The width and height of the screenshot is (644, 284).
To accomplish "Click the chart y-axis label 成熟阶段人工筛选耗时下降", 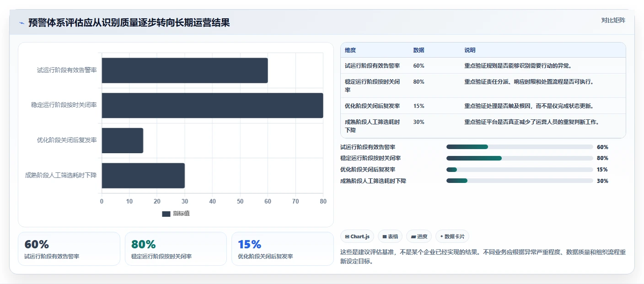I will point(61,176).
